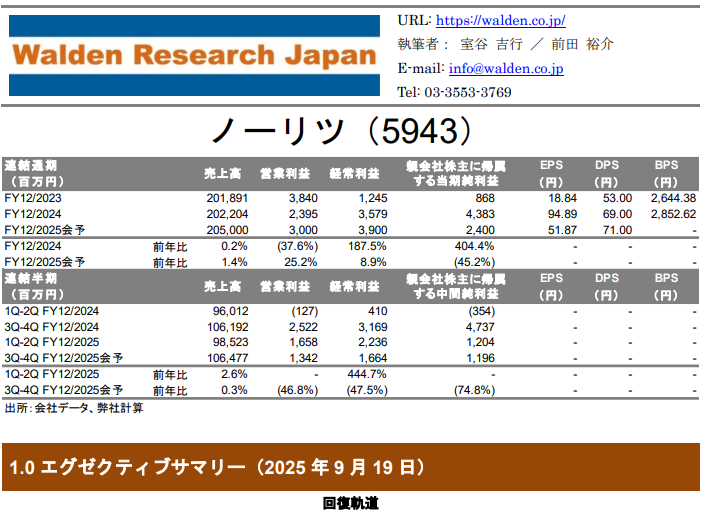Image resolution: width=701 pixels, height=510 pixels.
Task: Click the author names 室谷 吉行 ／ 前田 裕介
Action: coord(536,44)
